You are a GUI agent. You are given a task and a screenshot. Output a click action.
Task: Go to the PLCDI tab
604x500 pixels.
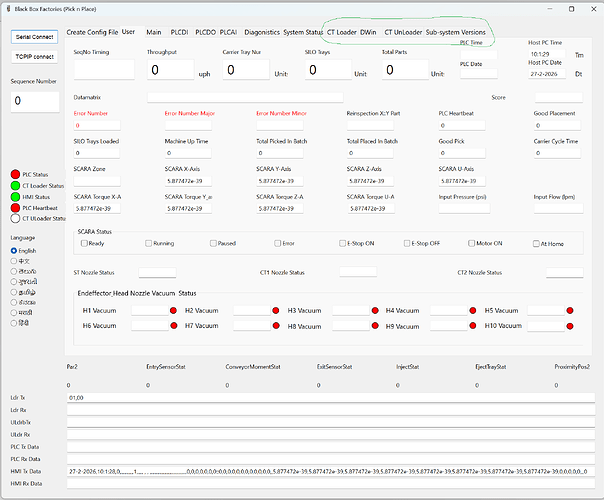pyautogui.click(x=179, y=32)
